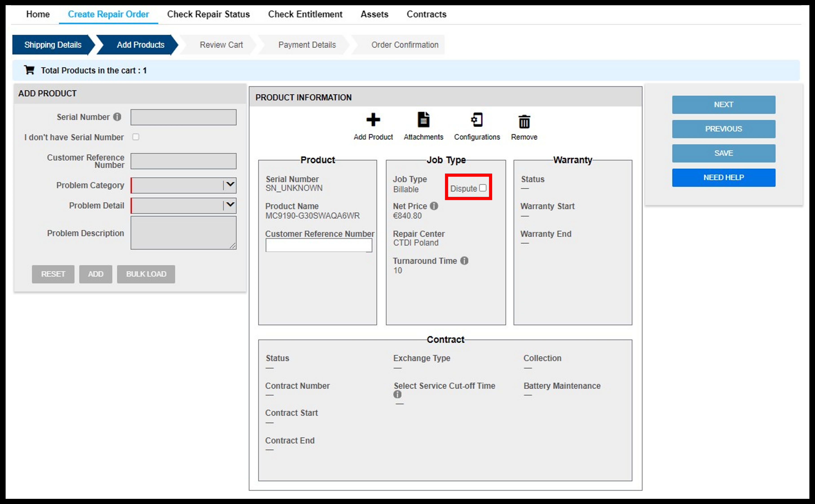Click the Service Cut-off Time info icon
The height and width of the screenshot is (504, 815).
(397, 394)
